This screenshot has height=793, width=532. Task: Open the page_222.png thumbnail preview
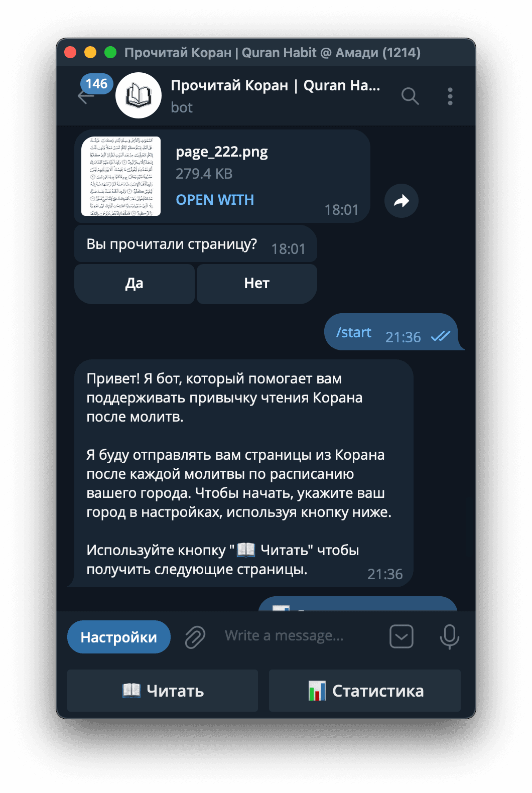pos(121,176)
